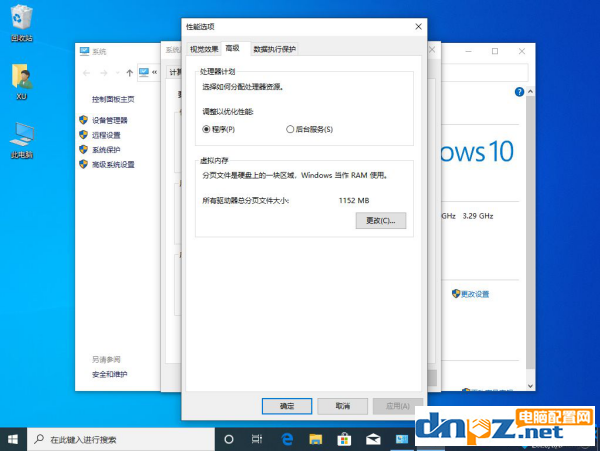Click the 应用(A) button
The width and height of the screenshot is (600, 451).
click(x=398, y=406)
